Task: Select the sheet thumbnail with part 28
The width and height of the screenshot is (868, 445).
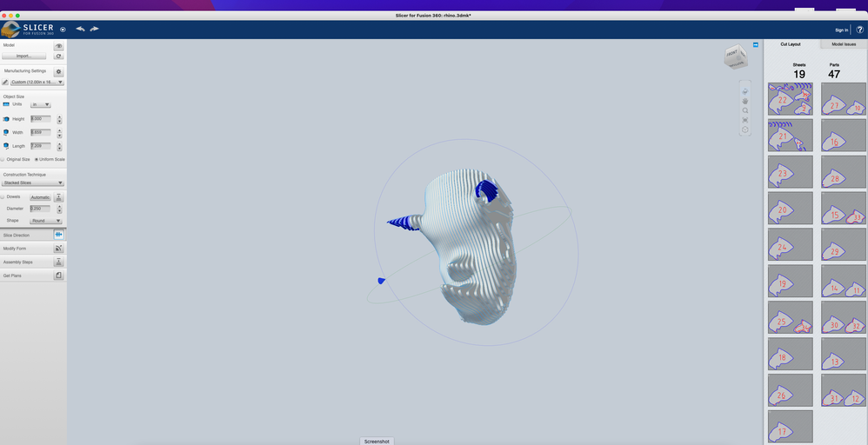Action: pyautogui.click(x=844, y=171)
